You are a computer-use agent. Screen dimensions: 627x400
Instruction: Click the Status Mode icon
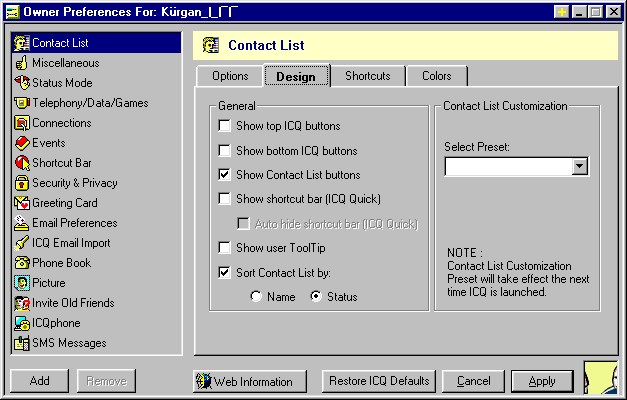22,83
